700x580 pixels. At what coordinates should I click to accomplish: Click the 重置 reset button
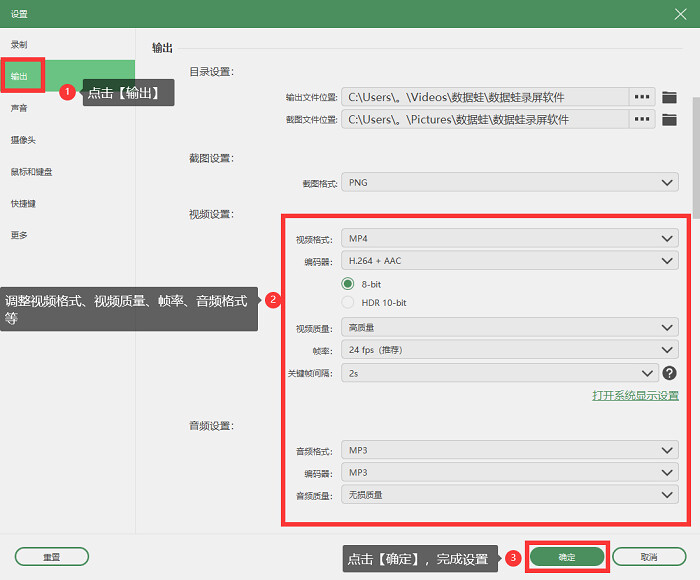click(52, 557)
